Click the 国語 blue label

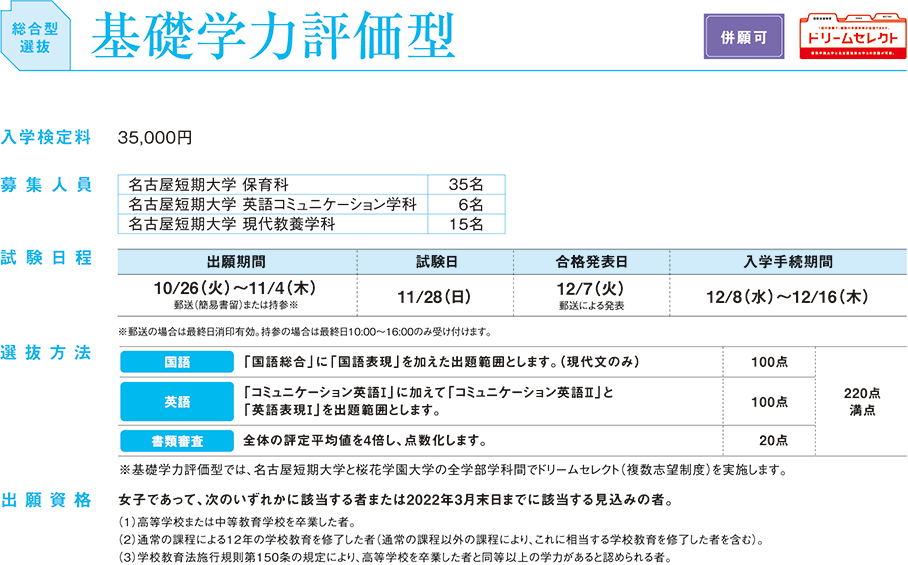pos(177,362)
